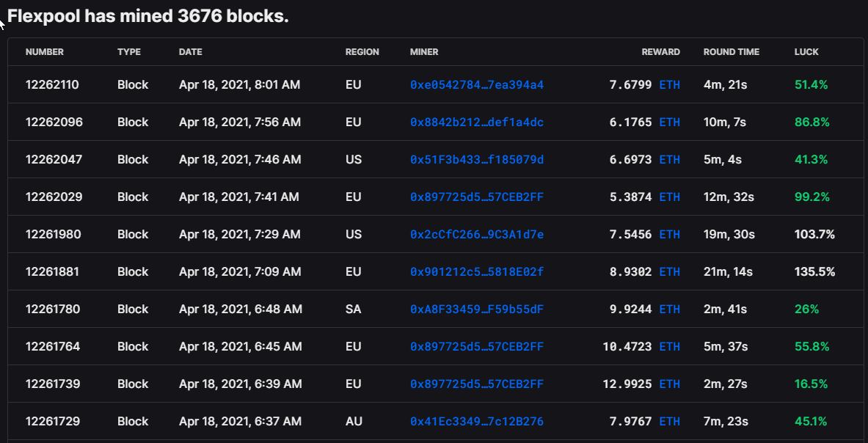Click the round time 2m, 41s

click(x=725, y=310)
